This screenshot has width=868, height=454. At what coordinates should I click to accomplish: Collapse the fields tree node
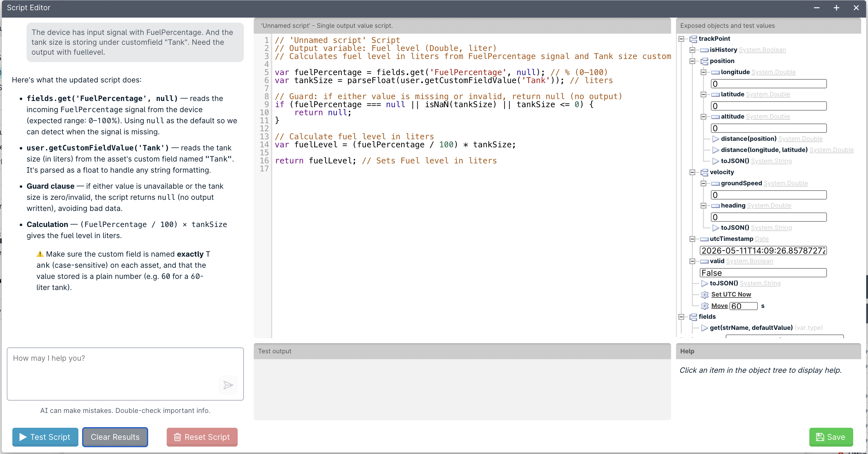pos(681,317)
